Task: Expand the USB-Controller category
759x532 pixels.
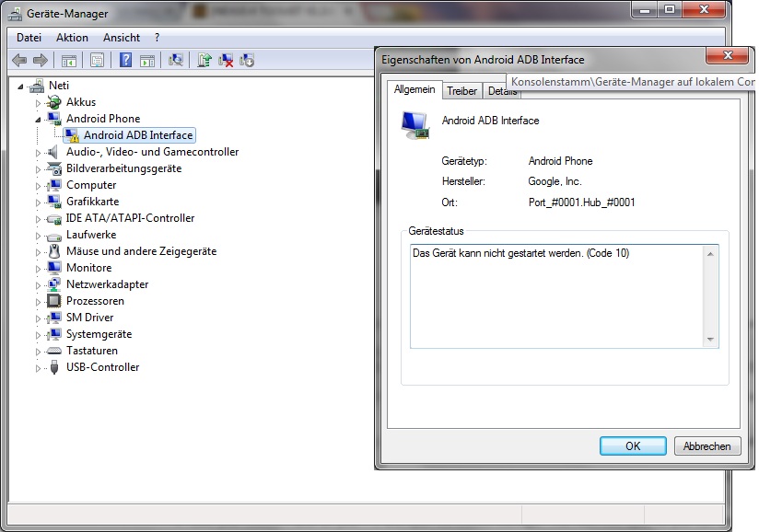Action: click(x=38, y=368)
